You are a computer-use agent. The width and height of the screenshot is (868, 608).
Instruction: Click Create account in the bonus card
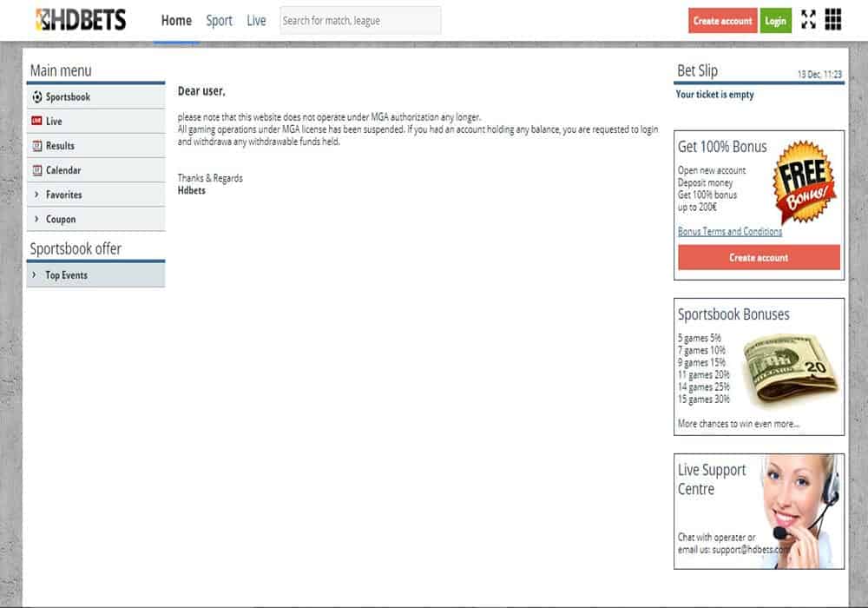click(x=759, y=257)
